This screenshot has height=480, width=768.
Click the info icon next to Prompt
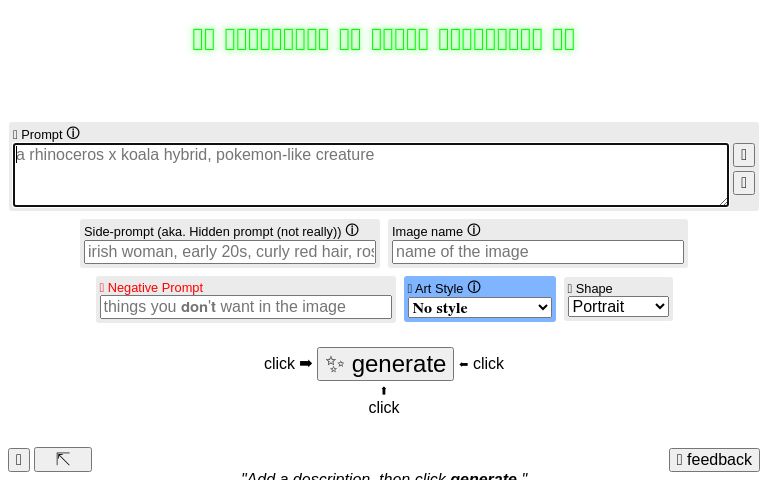point(73,134)
